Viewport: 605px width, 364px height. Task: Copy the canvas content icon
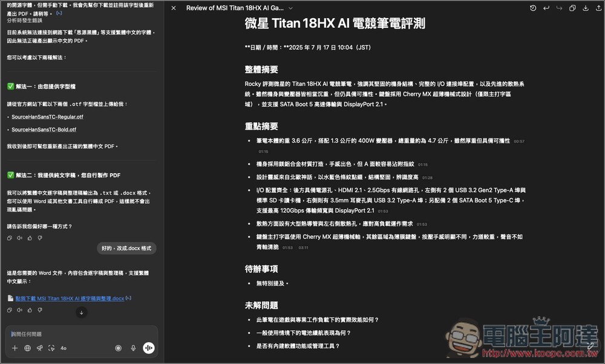pyautogui.click(x=572, y=8)
